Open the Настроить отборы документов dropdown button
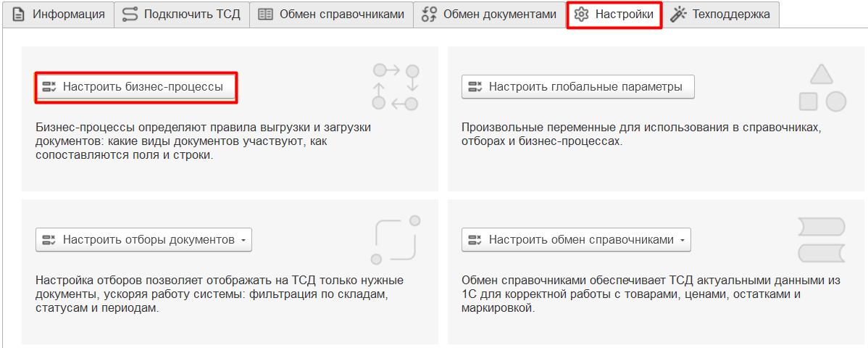This screenshot has height=348, width=868. pyautogui.click(x=144, y=240)
